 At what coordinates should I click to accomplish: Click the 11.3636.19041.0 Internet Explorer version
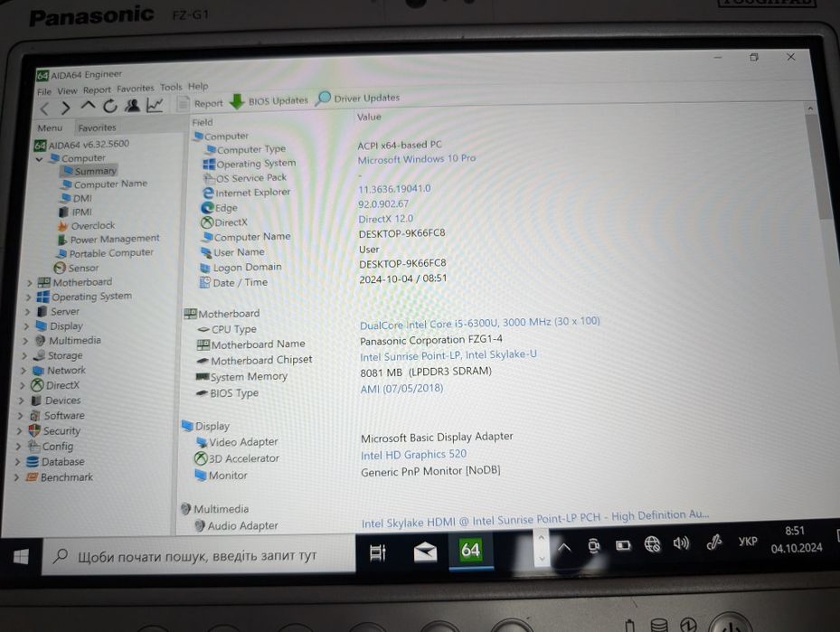point(394,189)
